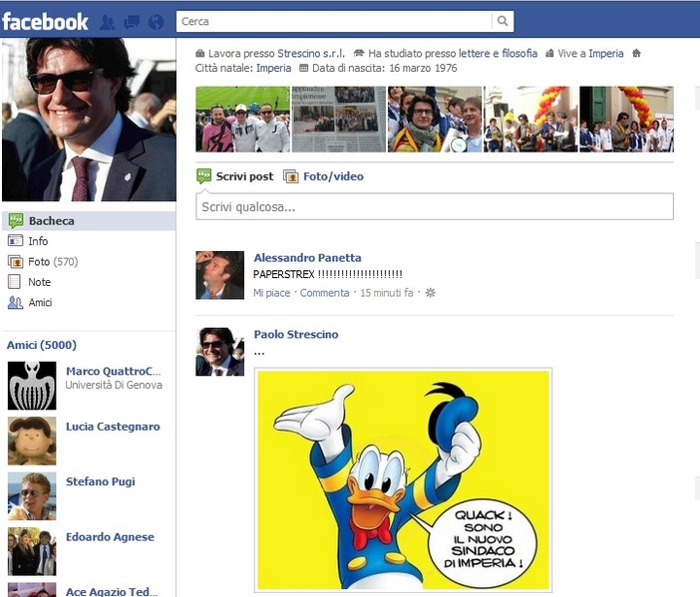Click Paolo Strescino's post avatar
700x597 pixels.
click(220, 352)
